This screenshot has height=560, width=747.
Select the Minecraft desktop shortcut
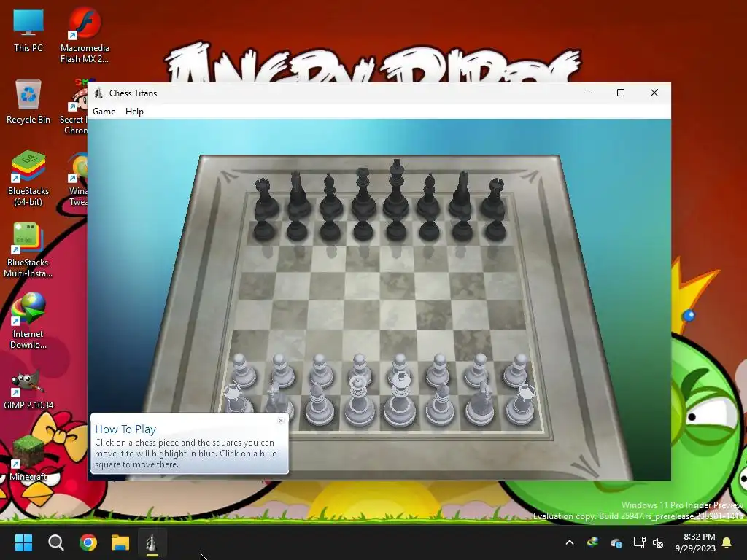(x=28, y=457)
